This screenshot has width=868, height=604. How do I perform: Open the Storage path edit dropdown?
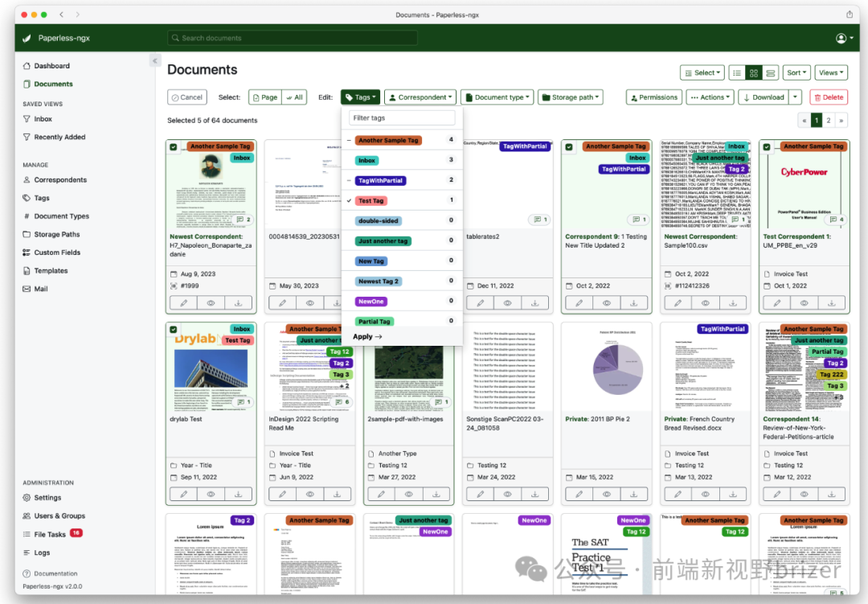click(x=570, y=97)
